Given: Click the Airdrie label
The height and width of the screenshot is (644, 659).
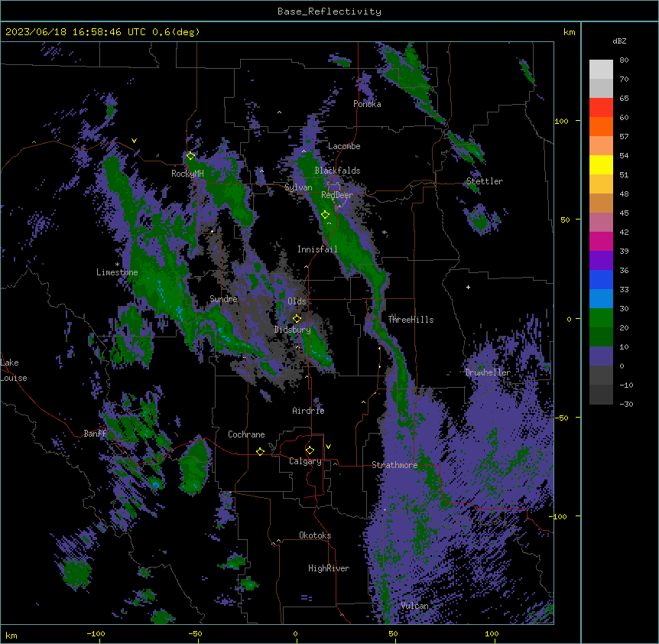Looking at the screenshot, I should pyautogui.click(x=308, y=411).
